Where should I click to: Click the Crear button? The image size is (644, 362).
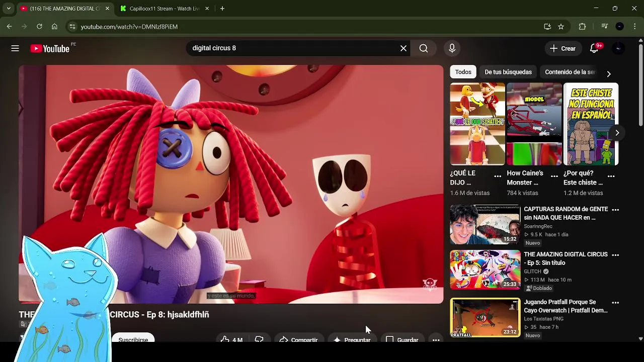562,48
